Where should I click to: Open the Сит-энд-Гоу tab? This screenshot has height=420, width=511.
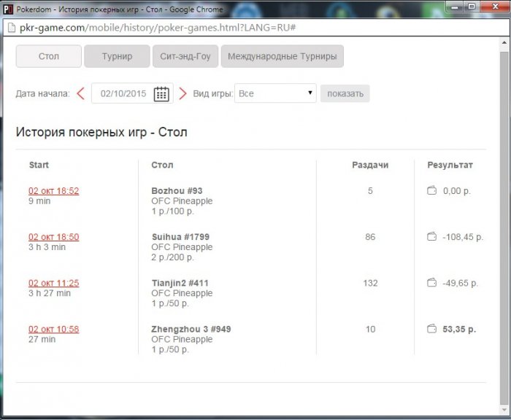[185, 56]
